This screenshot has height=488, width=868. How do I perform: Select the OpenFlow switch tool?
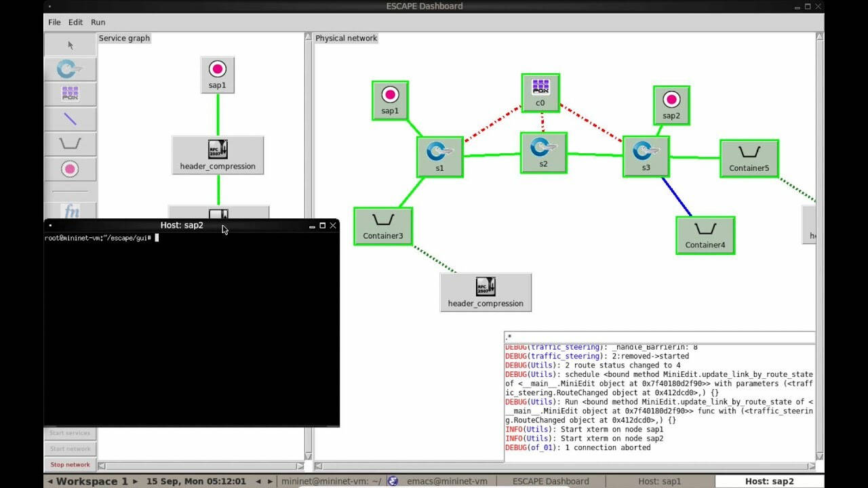[x=70, y=68]
